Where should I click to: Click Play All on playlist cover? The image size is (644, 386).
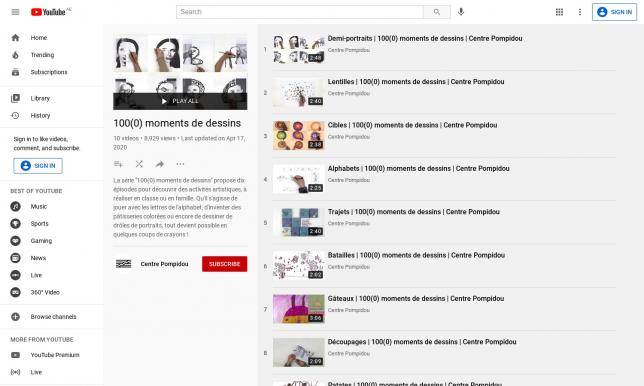[x=180, y=101]
